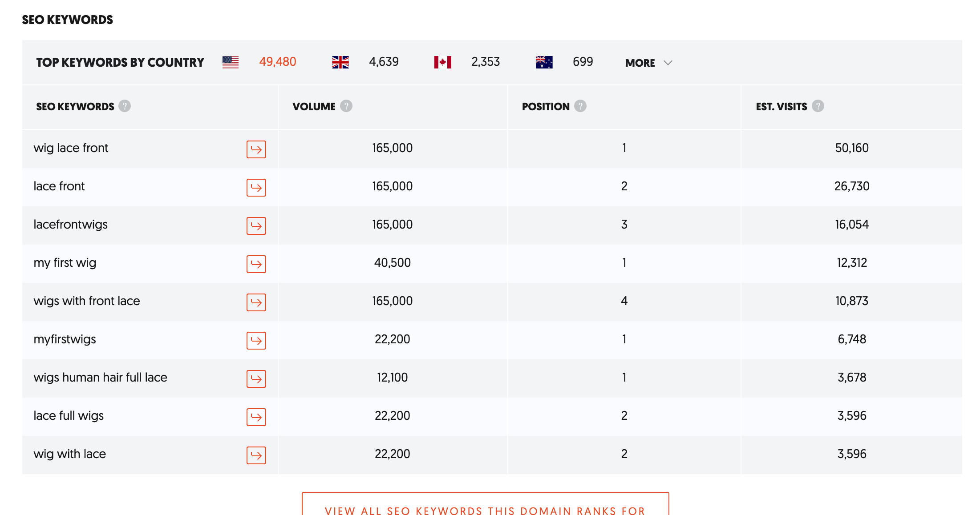The width and height of the screenshot is (980, 515).
Task: Click the SEO KEYWORDS column header label
Action: coord(75,107)
